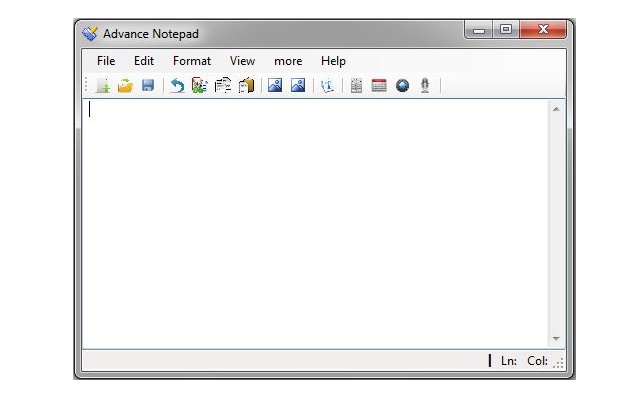Viewport: 640px width, 400px height.
Task: Open the File menu
Action: coord(106,61)
